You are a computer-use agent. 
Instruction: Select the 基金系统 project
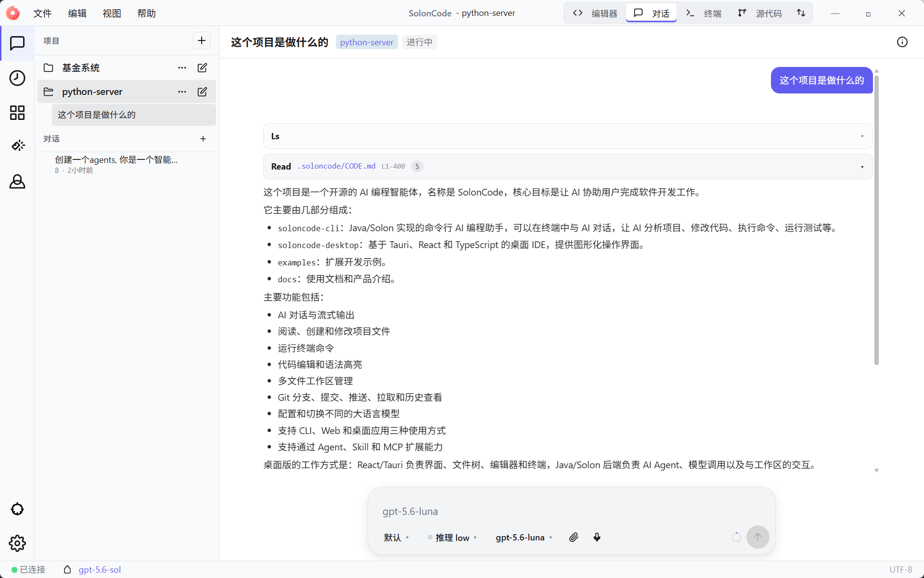pos(126,68)
